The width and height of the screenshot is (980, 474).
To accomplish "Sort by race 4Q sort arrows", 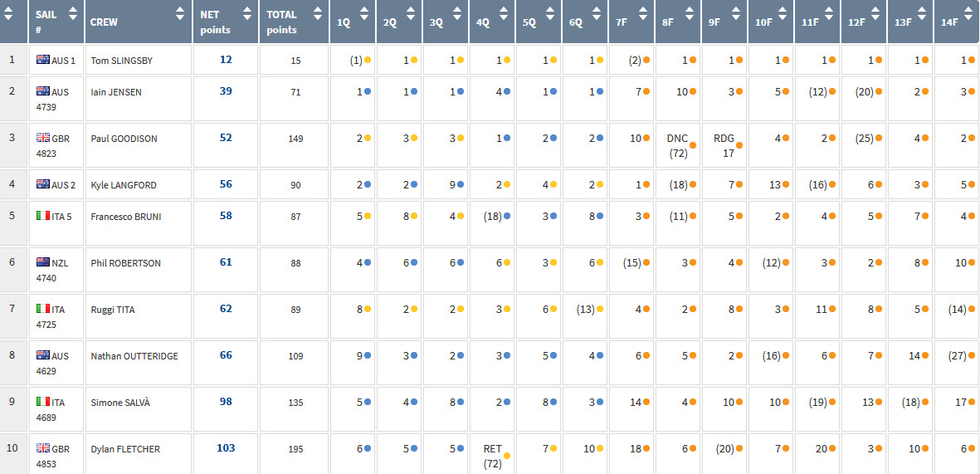I will tap(504, 13).
